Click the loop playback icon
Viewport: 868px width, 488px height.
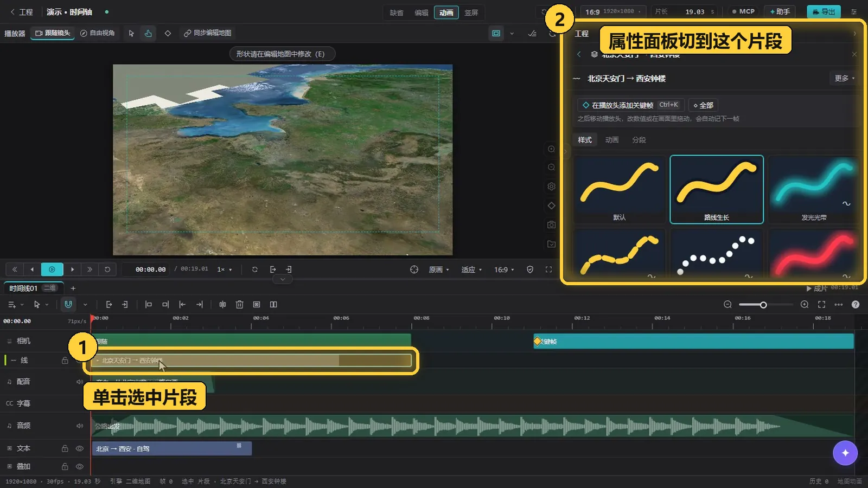tap(254, 269)
